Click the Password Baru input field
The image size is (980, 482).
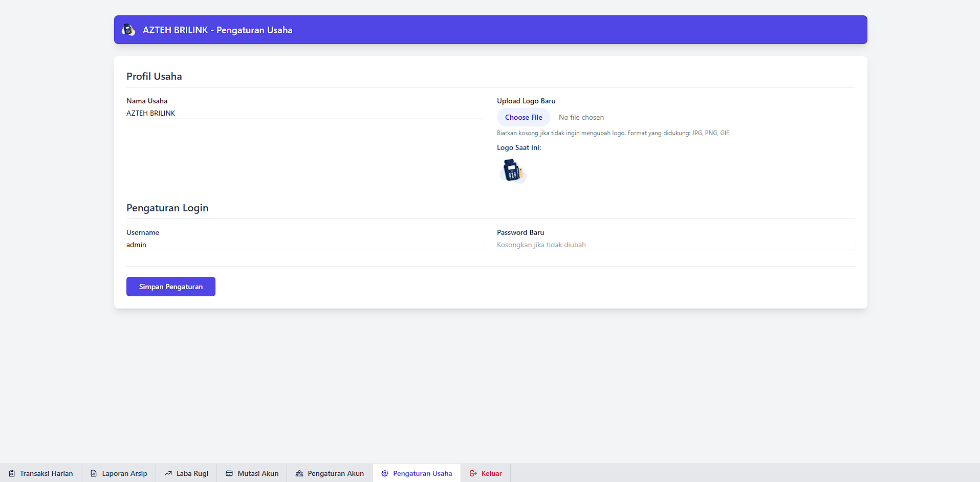pos(676,245)
